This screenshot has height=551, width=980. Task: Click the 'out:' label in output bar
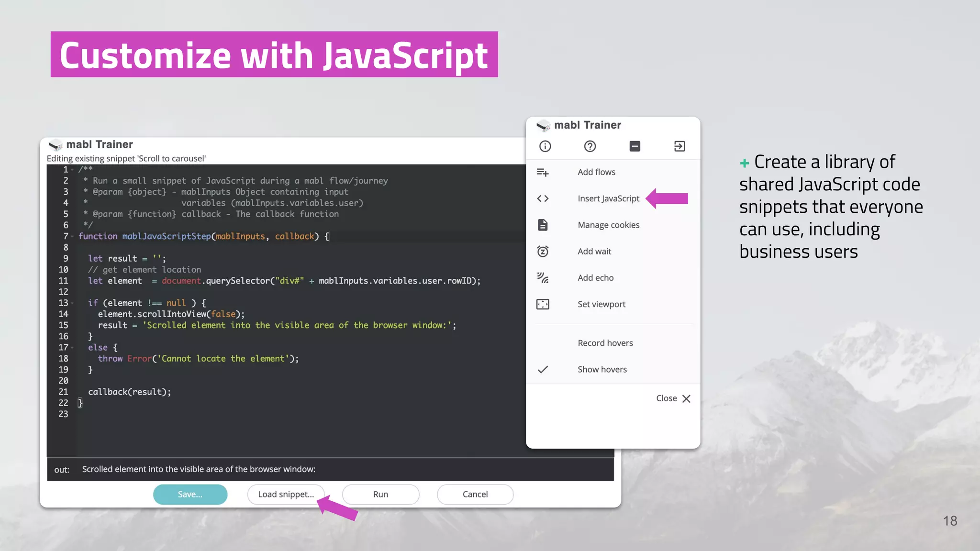(x=62, y=470)
